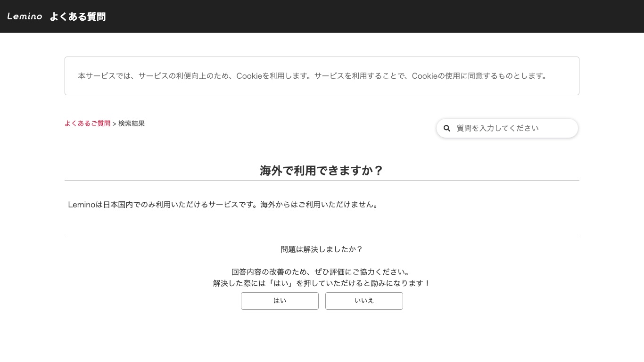Focus the 質問を入力してください search field
644x362 pixels.
[507, 128]
